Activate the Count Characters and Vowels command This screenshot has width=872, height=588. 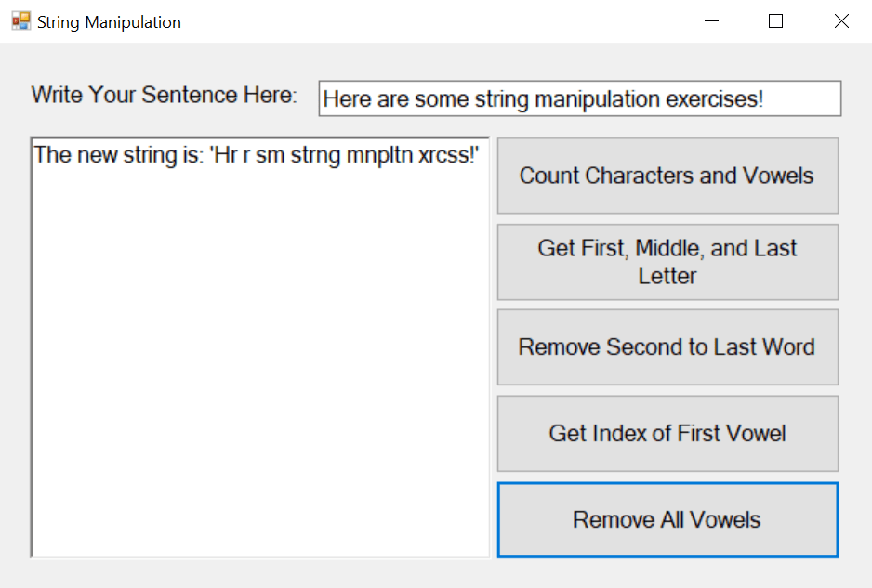tap(667, 176)
